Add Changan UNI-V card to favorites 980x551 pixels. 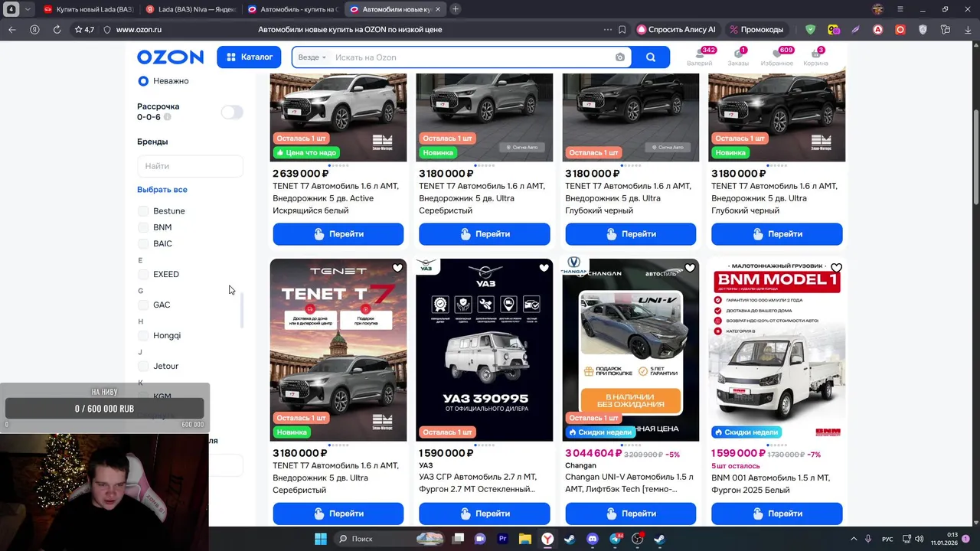click(690, 268)
